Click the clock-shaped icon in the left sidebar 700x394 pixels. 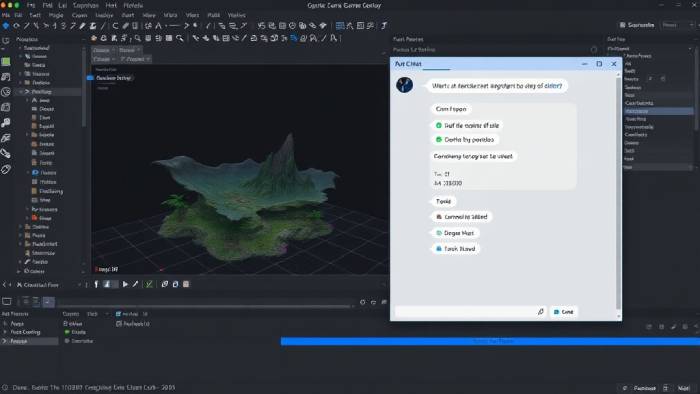(6, 92)
